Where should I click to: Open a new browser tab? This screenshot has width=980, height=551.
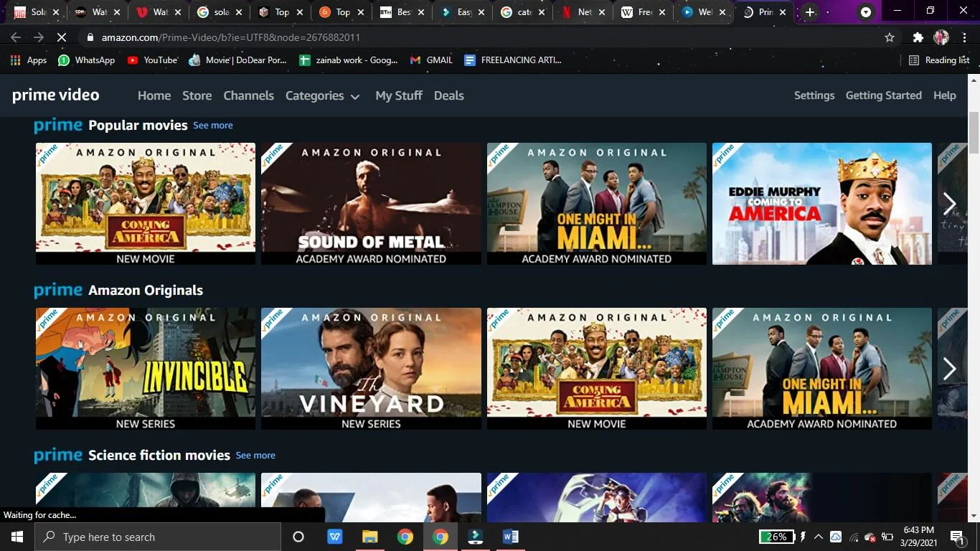tap(810, 12)
